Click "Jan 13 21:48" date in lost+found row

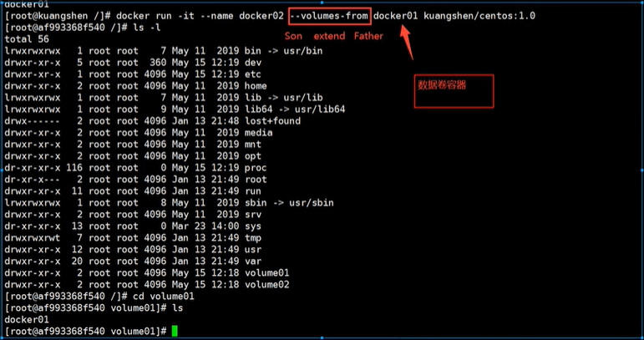[x=205, y=121]
